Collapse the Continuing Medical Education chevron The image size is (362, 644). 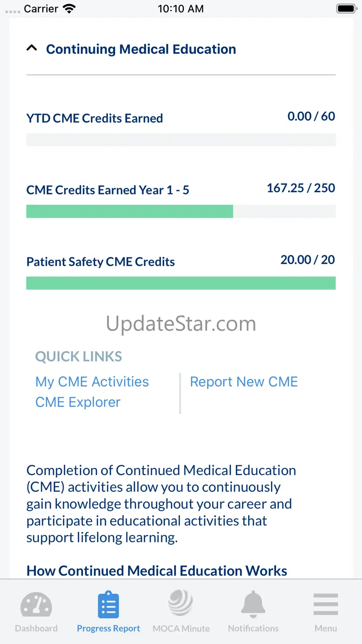click(32, 48)
